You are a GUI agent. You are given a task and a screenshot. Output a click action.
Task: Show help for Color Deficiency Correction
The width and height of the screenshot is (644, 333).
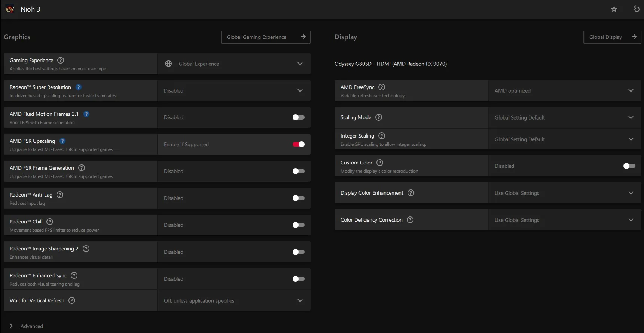(410, 220)
